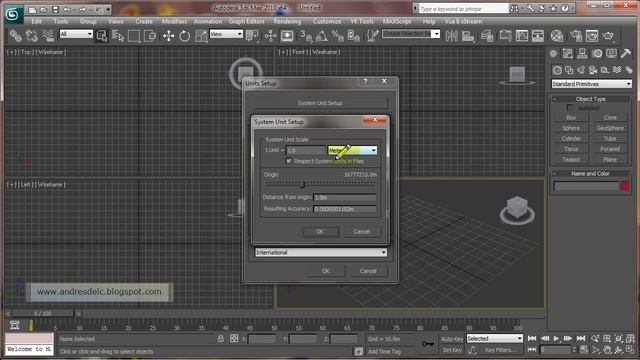Toggle Set Key mode key icon

[427, 344]
